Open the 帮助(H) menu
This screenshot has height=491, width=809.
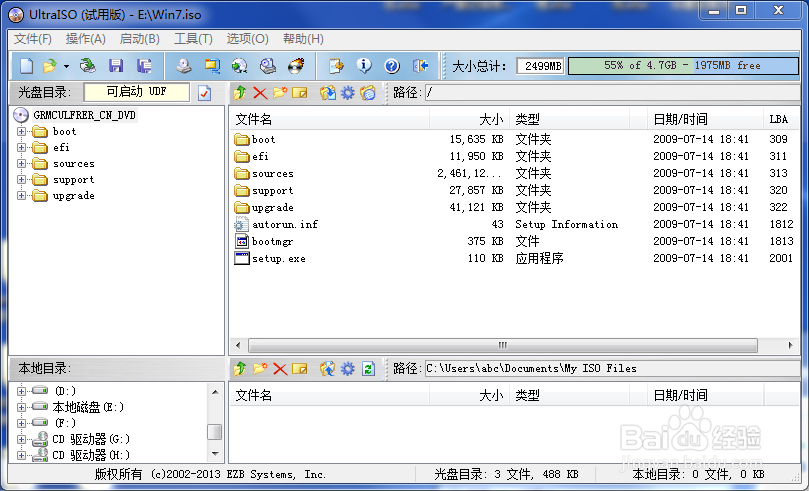point(303,39)
